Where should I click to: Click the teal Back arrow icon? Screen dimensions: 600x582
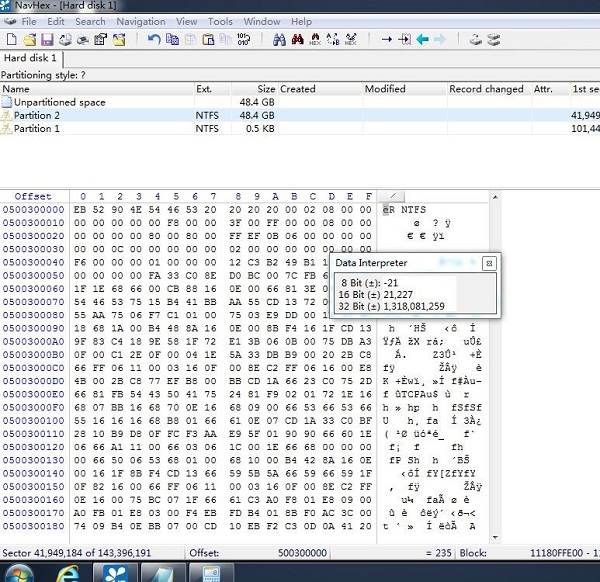point(422,39)
